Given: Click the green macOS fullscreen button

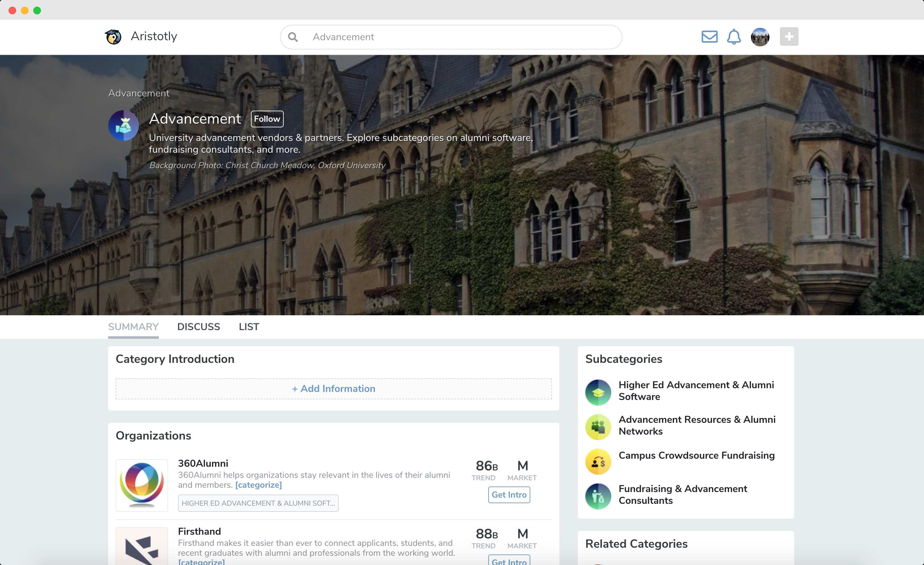Looking at the screenshot, I should pyautogui.click(x=37, y=11).
